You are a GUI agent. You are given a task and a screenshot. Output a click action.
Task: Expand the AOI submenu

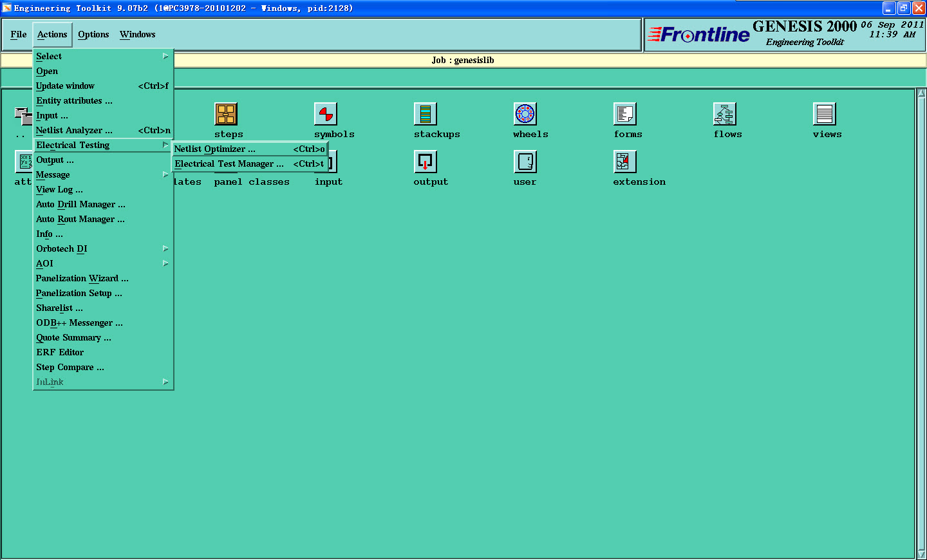103,263
